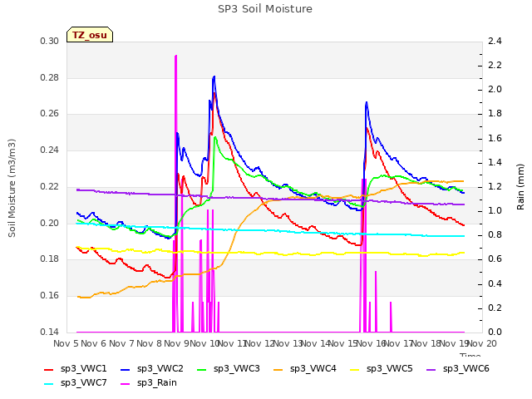Click the Nov 6 date tick label

[x=94, y=343]
